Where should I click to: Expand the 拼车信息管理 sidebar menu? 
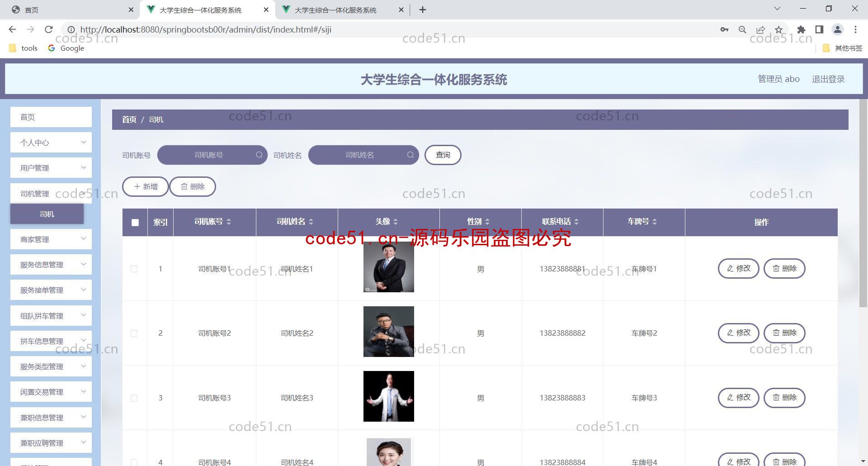(x=51, y=341)
